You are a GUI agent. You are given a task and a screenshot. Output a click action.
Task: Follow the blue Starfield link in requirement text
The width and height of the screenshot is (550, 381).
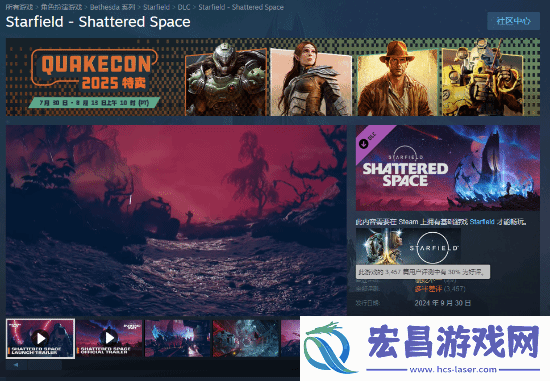point(482,222)
